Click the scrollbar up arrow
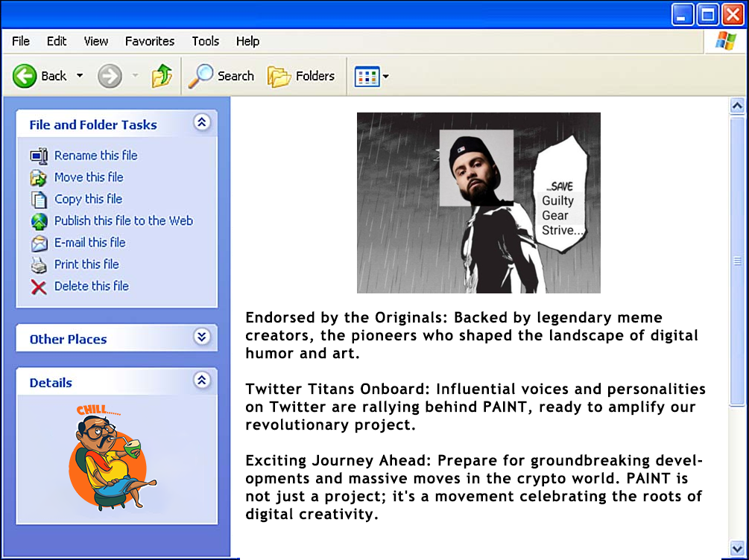 [x=737, y=106]
